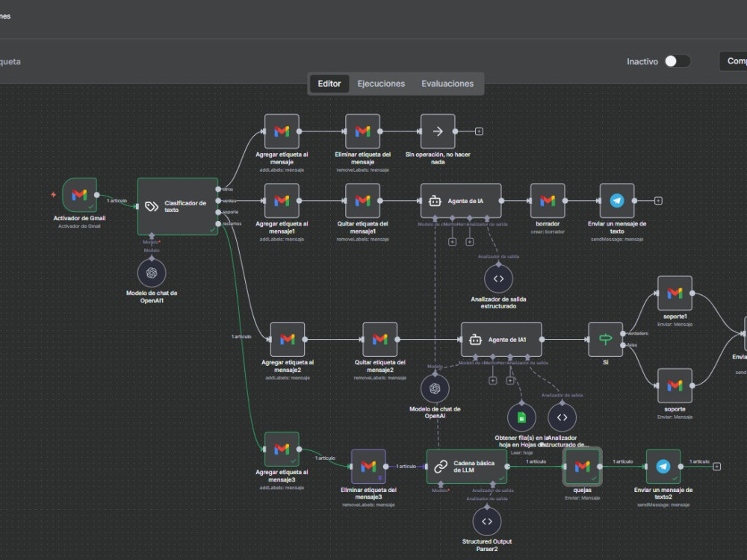Click the falso output of Si node
This screenshot has height=560, width=747.
click(623, 345)
